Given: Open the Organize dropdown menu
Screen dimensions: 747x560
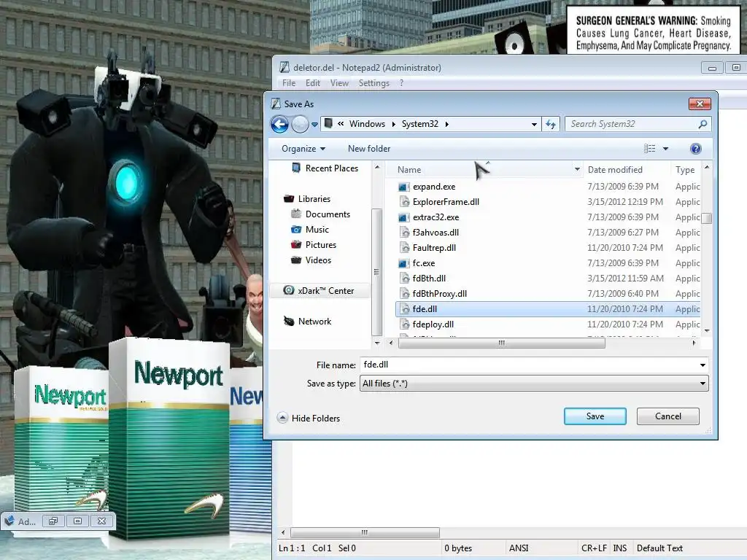Looking at the screenshot, I should tap(303, 149).
